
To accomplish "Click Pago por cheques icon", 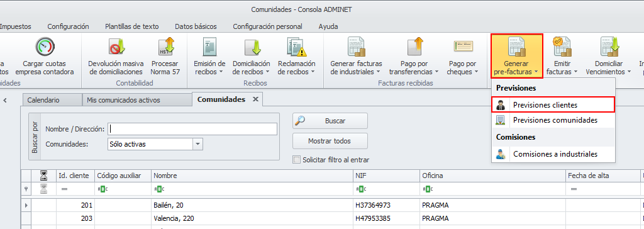I will 464,46.
